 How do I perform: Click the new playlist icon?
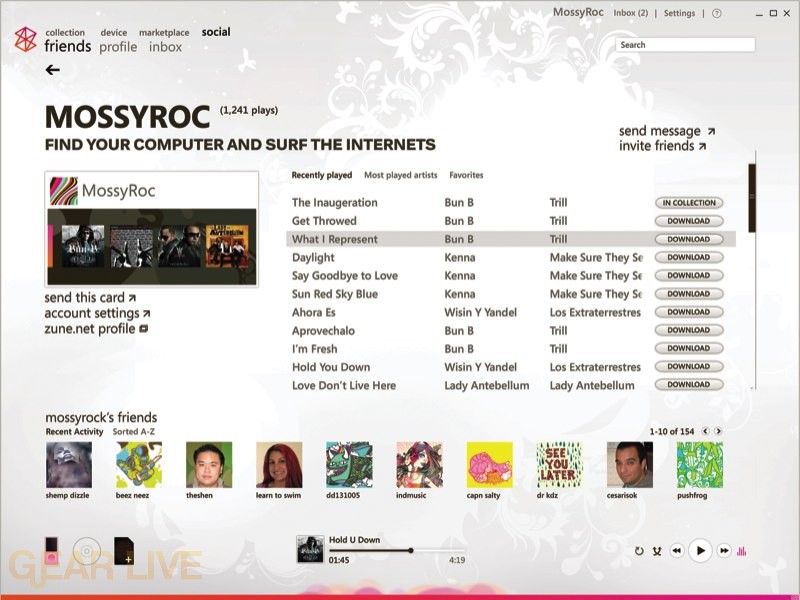(124, 551)
